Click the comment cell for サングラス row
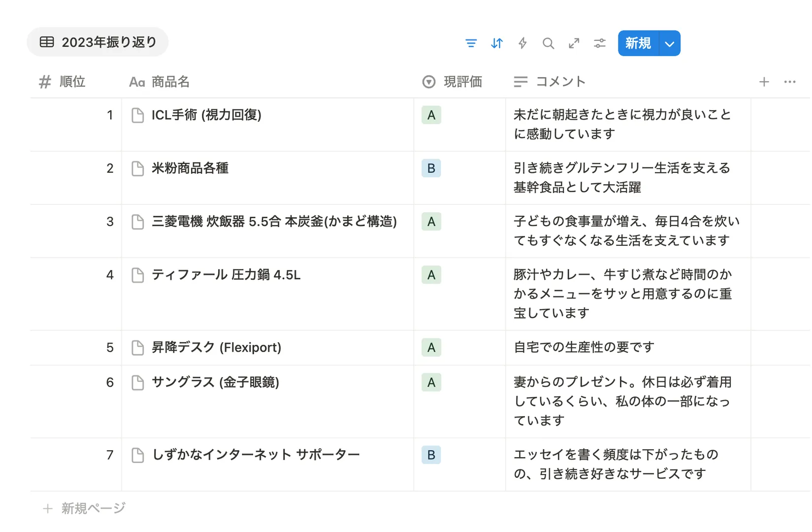The width and height of the screenshot is (812, 532). click(x=622, y=401)
